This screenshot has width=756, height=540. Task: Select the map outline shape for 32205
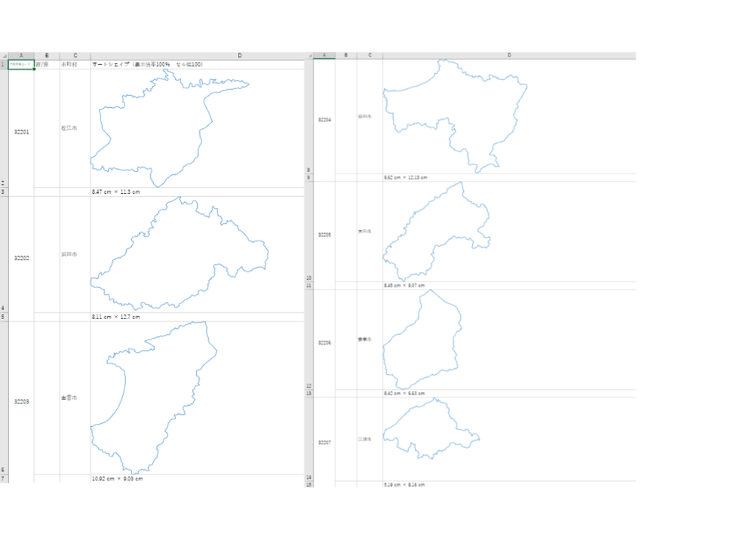pyautogui.click(x=436, y=232)
